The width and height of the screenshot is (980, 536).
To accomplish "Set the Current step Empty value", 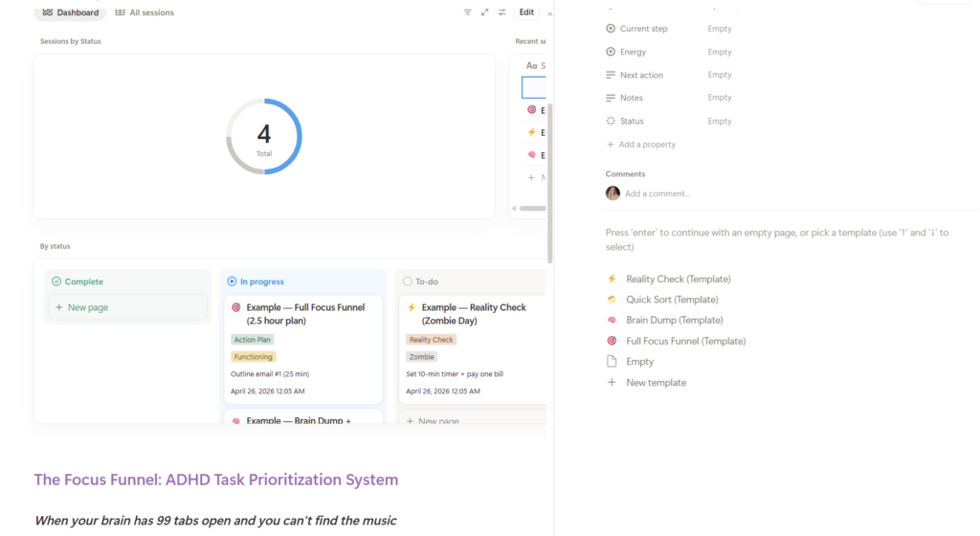I will coord(720,29).
